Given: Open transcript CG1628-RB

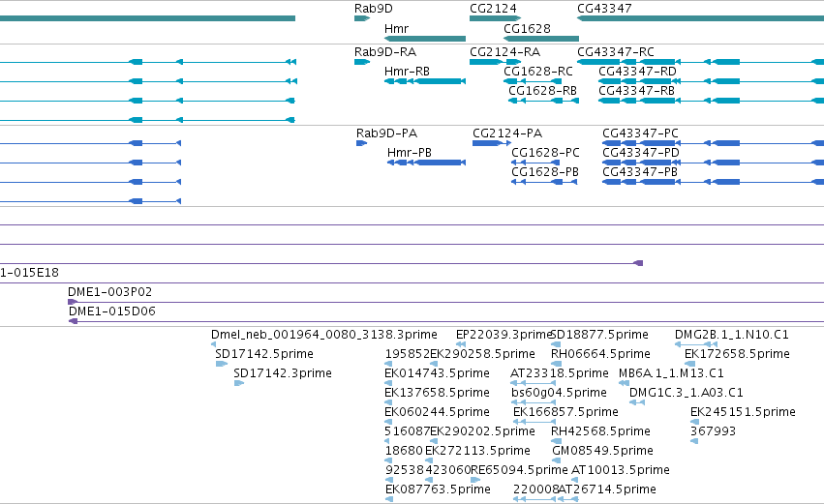Looking at the screenshot, I should (542, 91).
